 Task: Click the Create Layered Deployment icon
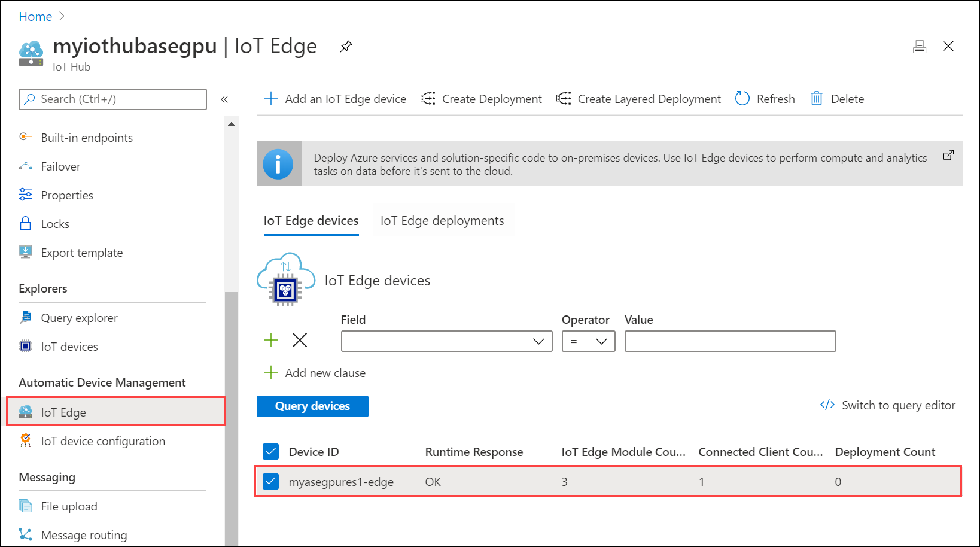tap(563, 98)
